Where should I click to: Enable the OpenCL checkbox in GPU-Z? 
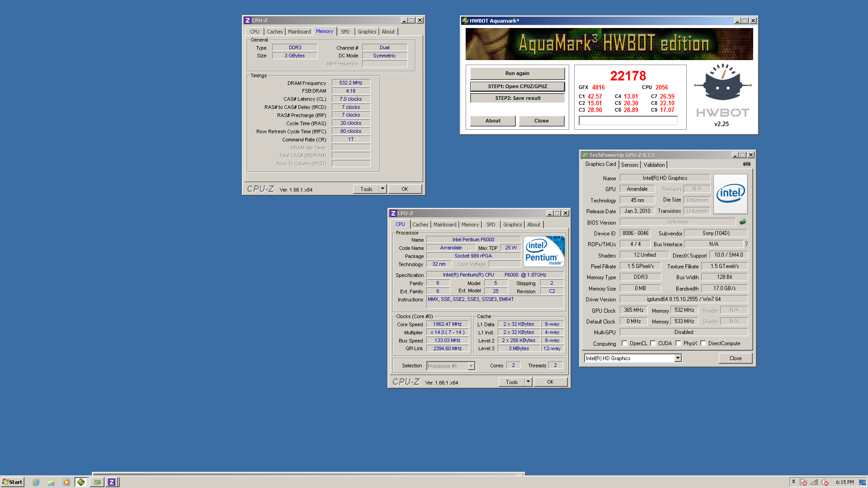(624, 343)
